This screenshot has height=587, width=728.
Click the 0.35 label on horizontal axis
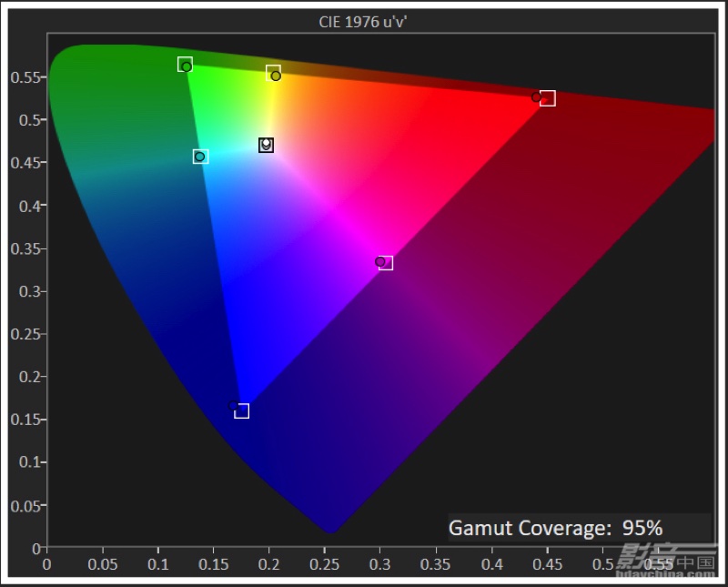436,564
